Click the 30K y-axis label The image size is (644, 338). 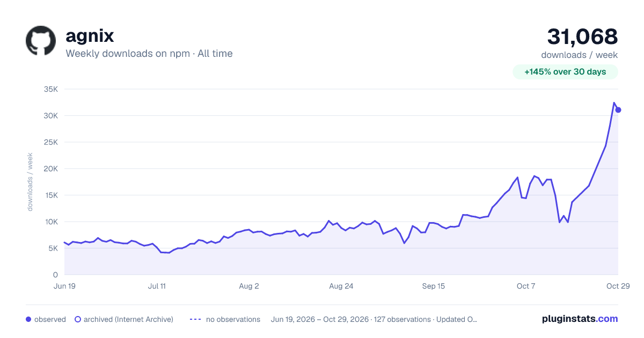coord(50,116)
